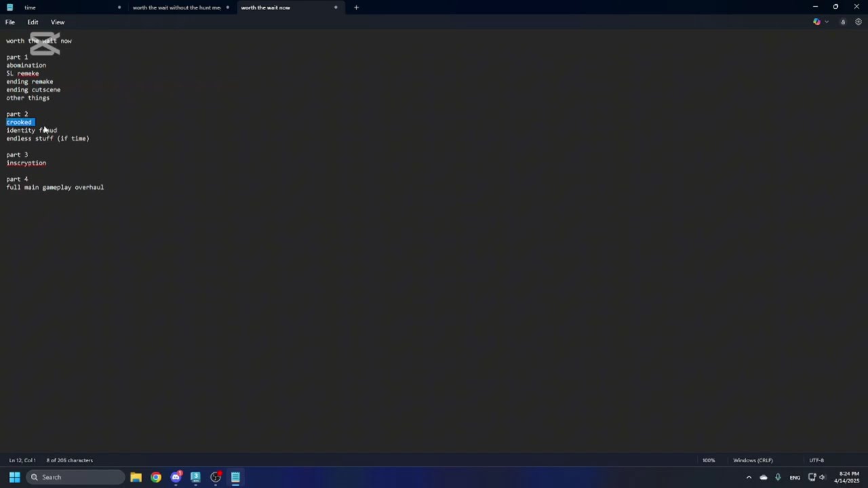The width and height of the screenshot is (868, 488).
Task: Open the OneDrive cloud tray icon
Action: tap(764, 477)
